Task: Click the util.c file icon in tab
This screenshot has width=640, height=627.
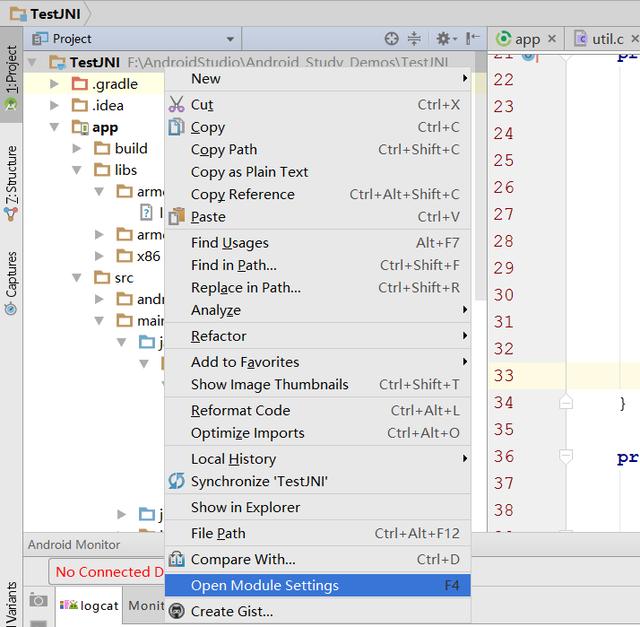Action: click(x=580, y=39)
